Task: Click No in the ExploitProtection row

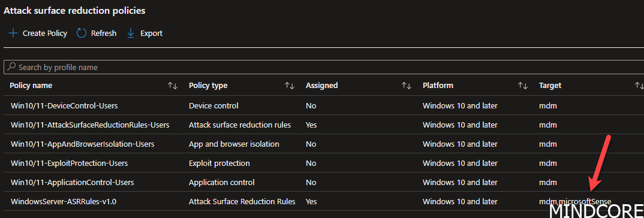Action: 311,163
